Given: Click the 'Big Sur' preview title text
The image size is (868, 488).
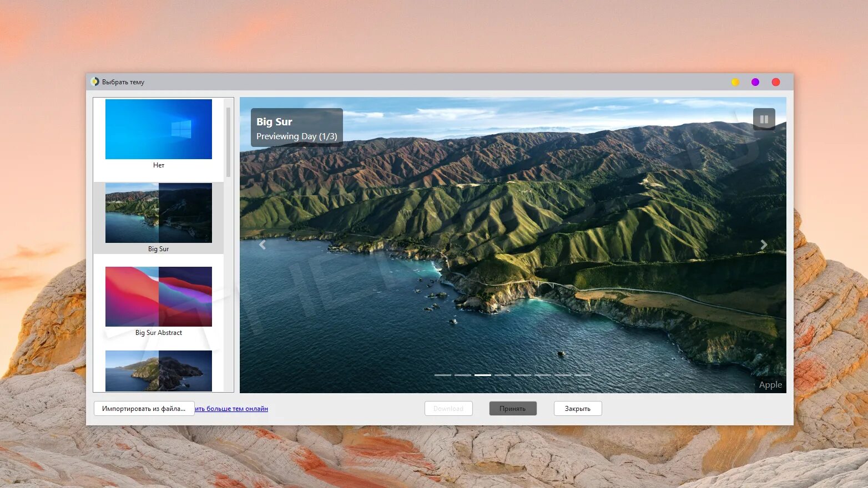Looking at the screenshot, I should [274, 122].
